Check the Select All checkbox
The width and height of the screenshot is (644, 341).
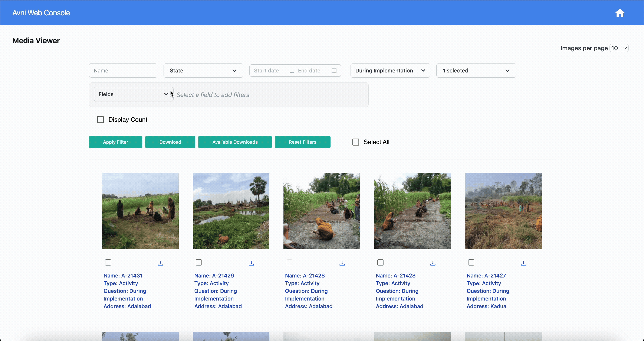(x=355, y=142)
